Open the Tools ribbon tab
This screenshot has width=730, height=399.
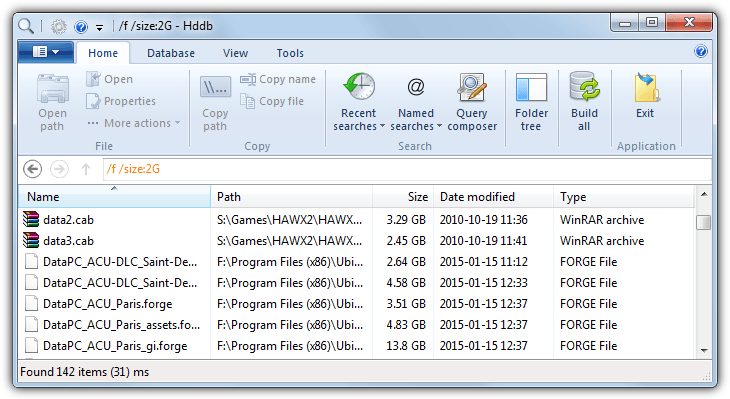[x=290, y=53]
